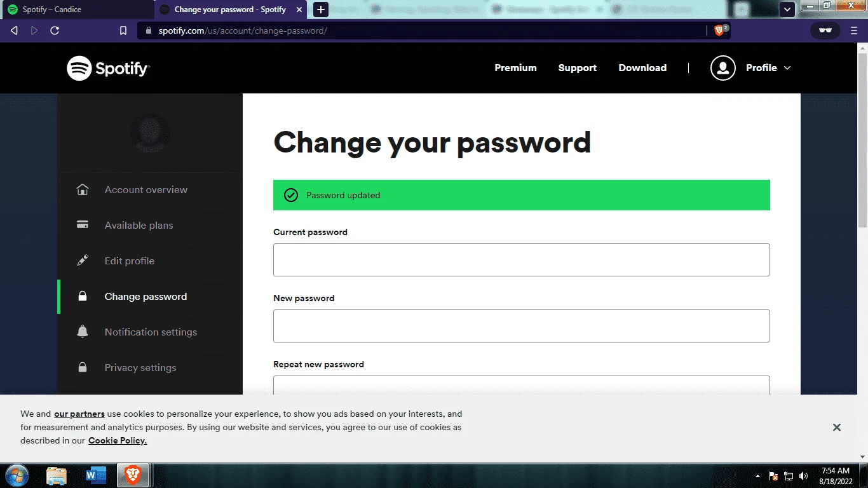
Task: Click the Notification settings bell icon
Action: [82, 332]
